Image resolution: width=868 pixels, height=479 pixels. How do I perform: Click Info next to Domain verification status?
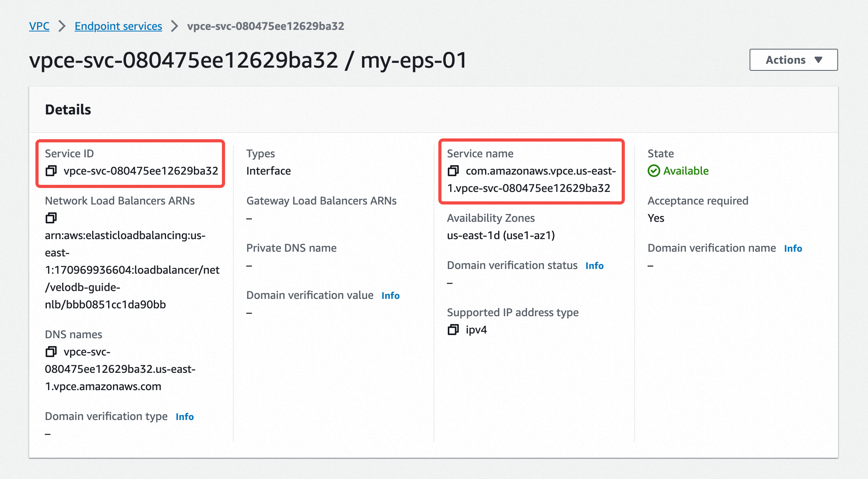[x=595, y=265]
